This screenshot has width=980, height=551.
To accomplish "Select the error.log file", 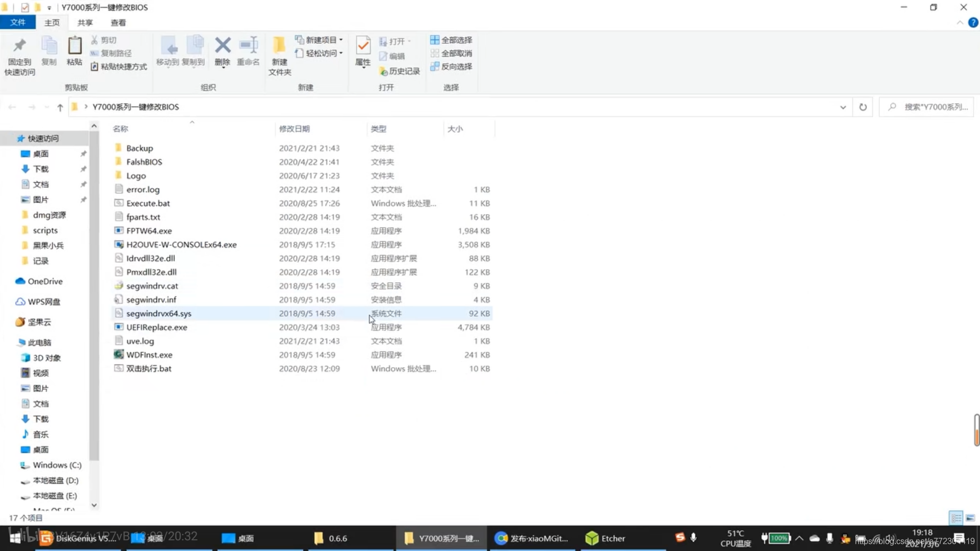I will pyautogui.click(x=143, y=189).
